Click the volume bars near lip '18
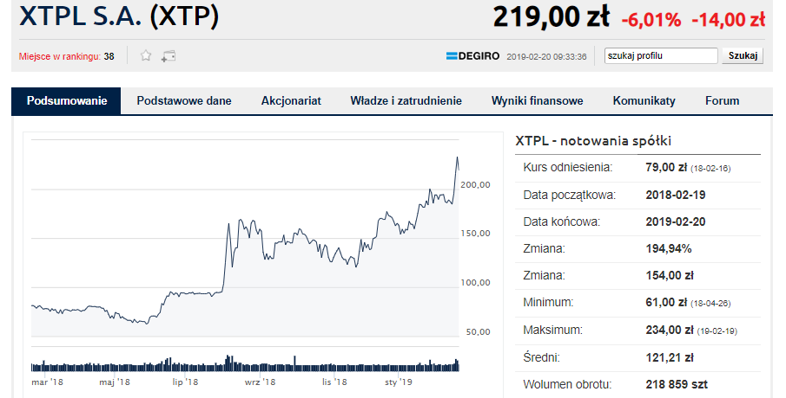 185,365
